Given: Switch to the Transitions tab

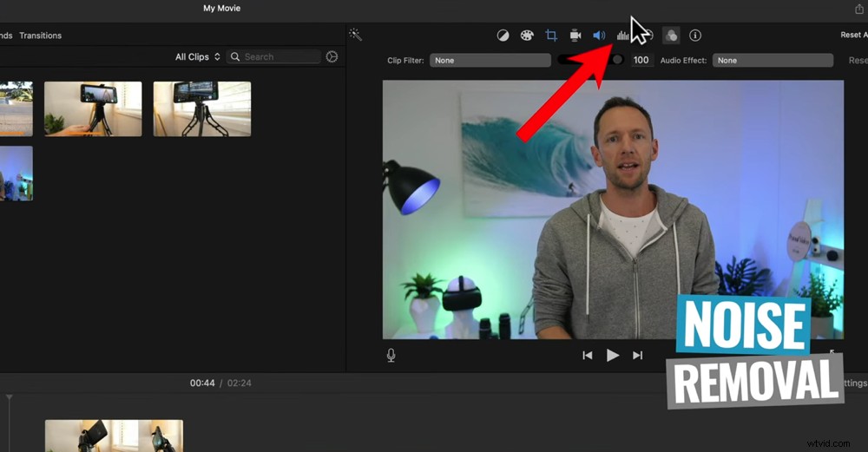Looking at the screenshot, I should pyautogui.click(x=41, y=36).
